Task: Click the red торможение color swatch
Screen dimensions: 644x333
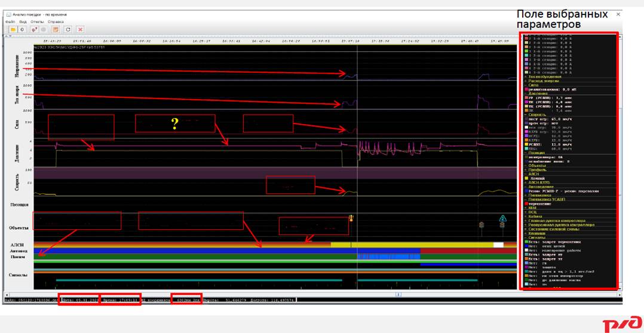Action: 526,203
